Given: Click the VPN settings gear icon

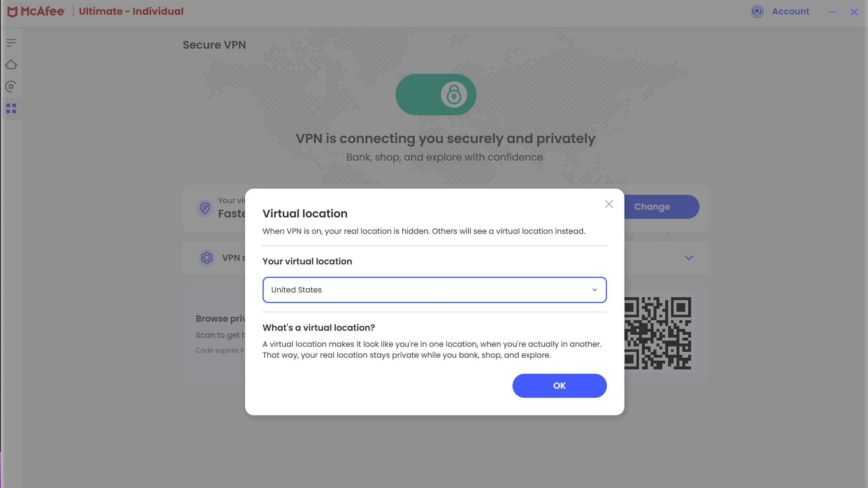Looking at the screenshot, I should (207, 258).
